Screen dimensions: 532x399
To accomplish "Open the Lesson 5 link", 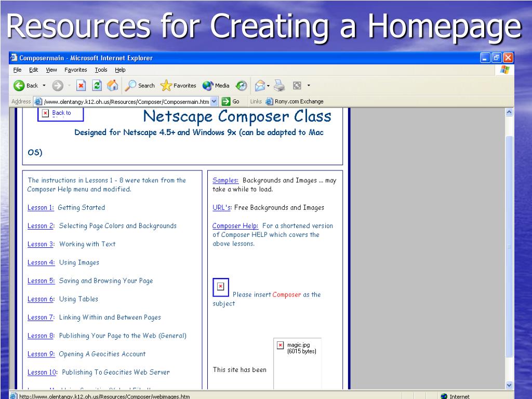I will tap(41, 281).
